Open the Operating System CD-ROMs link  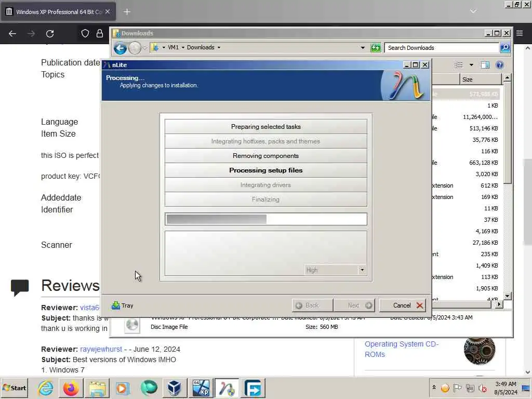coord(402,349)
